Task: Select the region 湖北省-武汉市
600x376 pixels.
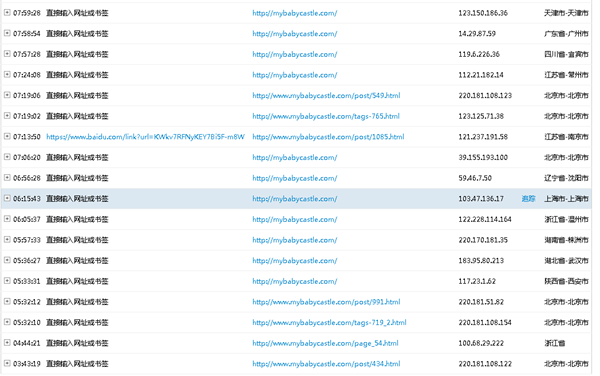Action: 566,261
